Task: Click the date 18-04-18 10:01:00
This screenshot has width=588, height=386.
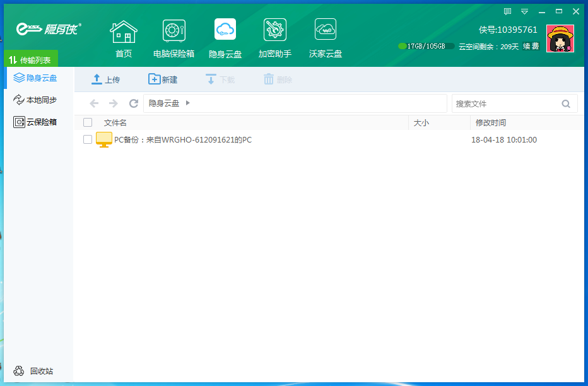Action: (504, 140)
